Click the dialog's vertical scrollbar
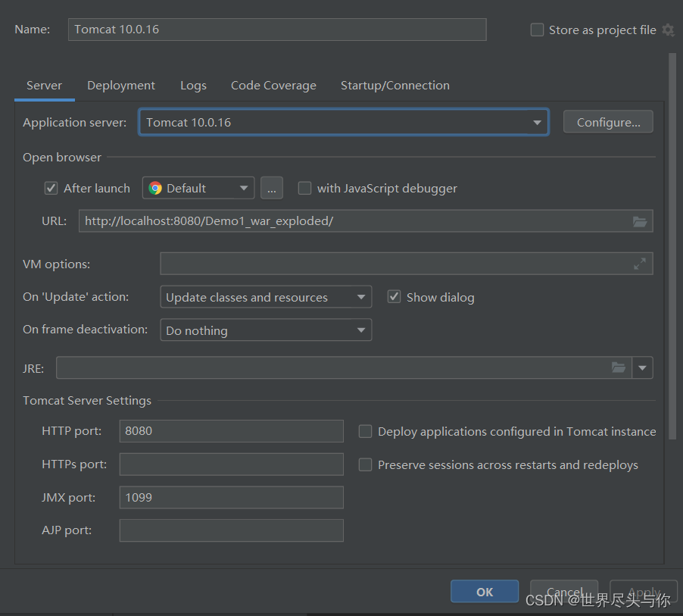The width and height of the screenshot is (683, 616). pyautogui.click(x=672, y=247)
